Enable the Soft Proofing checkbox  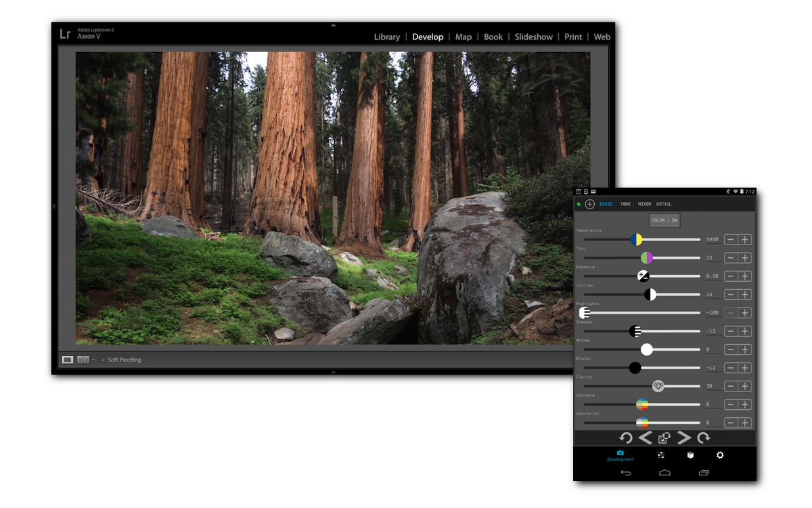pos(103,360)
